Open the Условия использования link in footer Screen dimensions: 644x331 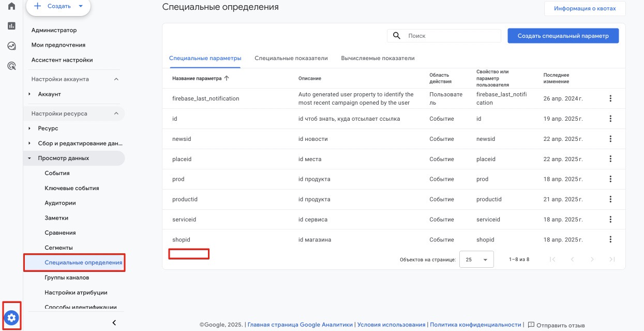(x=391, y=325)
